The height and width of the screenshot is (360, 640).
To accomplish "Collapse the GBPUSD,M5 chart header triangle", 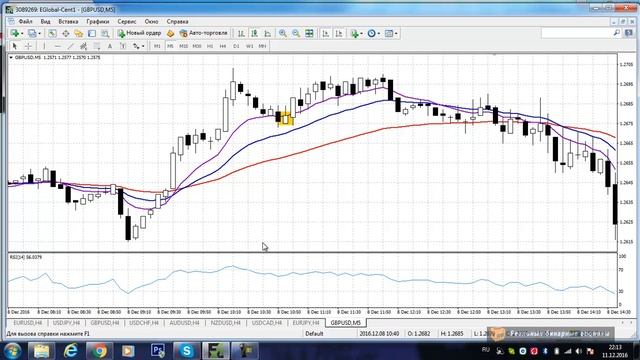I will (x=11, y=58).
